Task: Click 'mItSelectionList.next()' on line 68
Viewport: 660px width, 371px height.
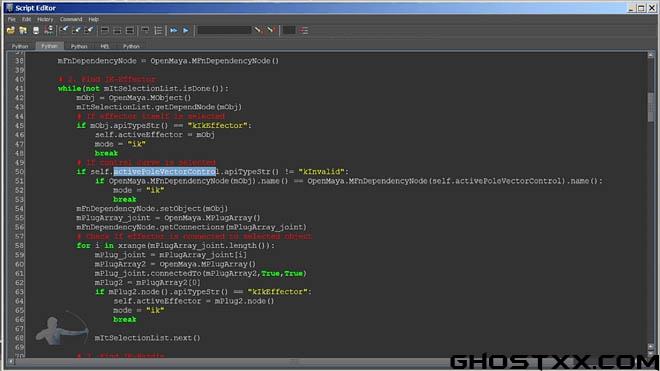Action: pyautogui.click(x=147, y=338)
